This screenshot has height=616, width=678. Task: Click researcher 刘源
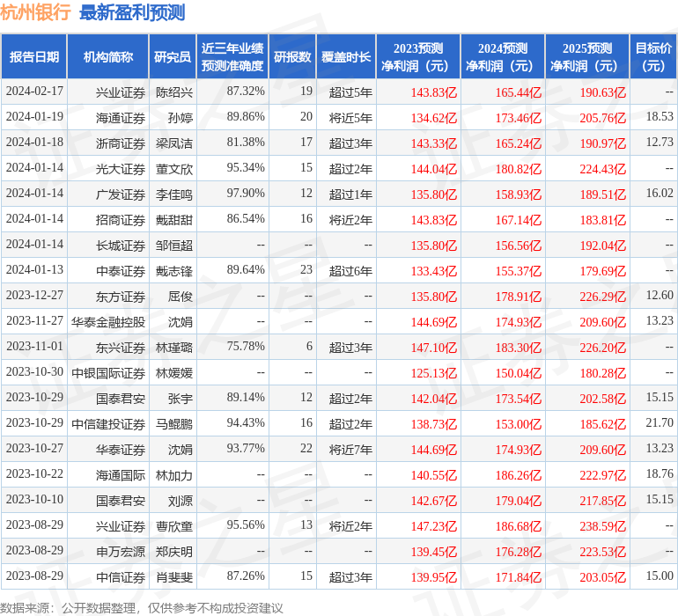tap(181, 500)
